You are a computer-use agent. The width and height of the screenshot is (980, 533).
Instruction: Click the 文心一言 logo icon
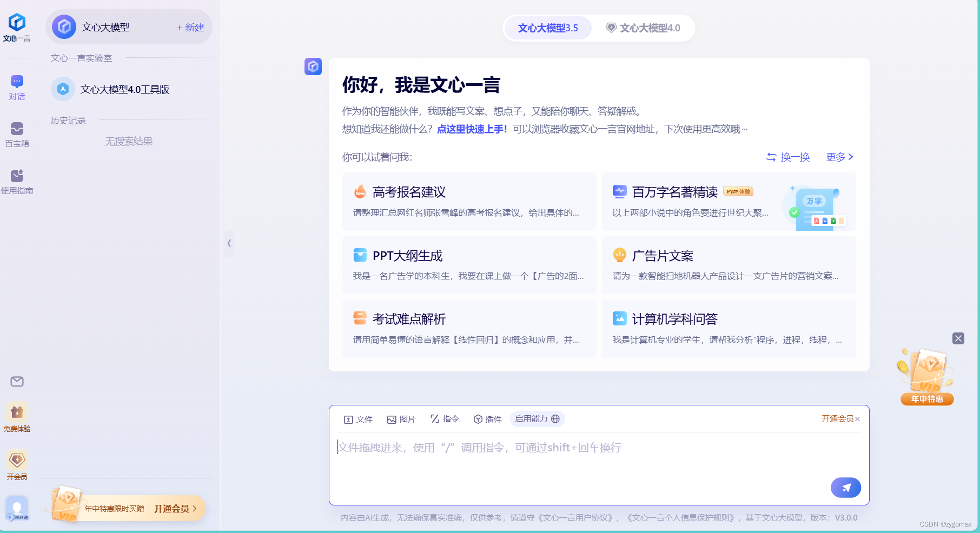(x=17, y=22)
